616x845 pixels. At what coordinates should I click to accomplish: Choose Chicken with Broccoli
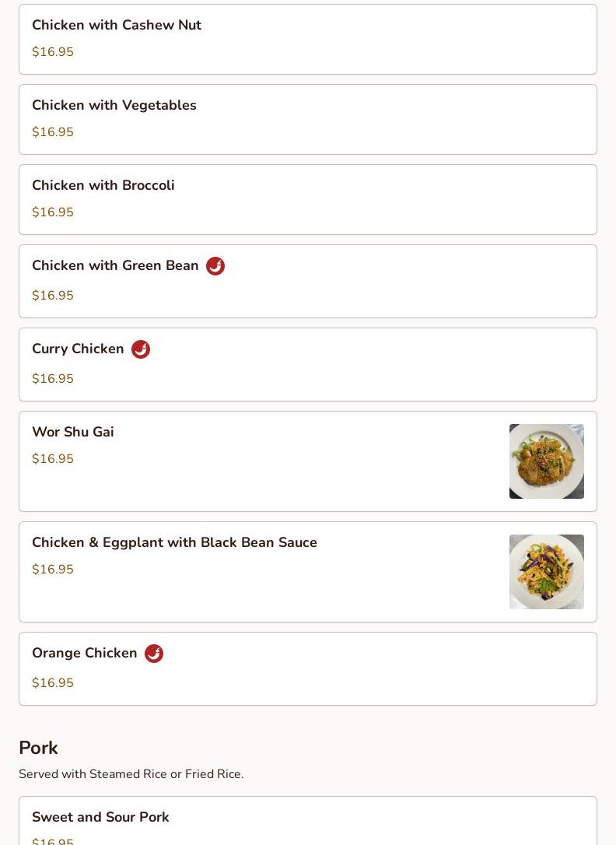coord(103,185)
